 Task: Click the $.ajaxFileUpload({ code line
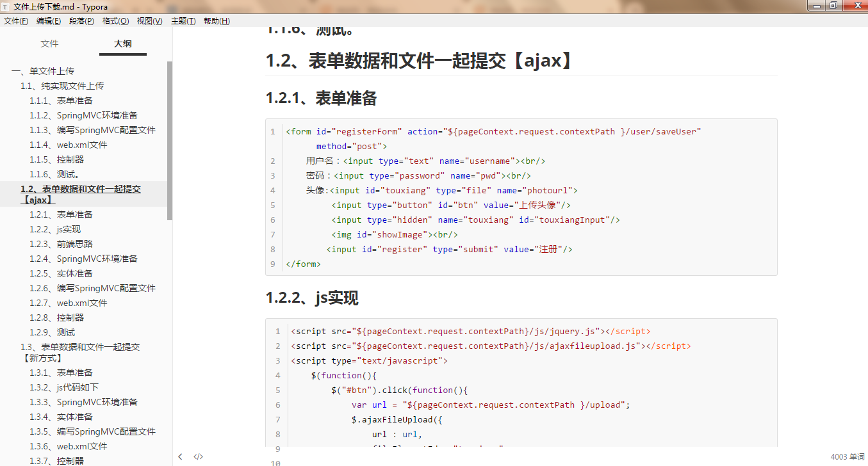click(x=397, y=420)
